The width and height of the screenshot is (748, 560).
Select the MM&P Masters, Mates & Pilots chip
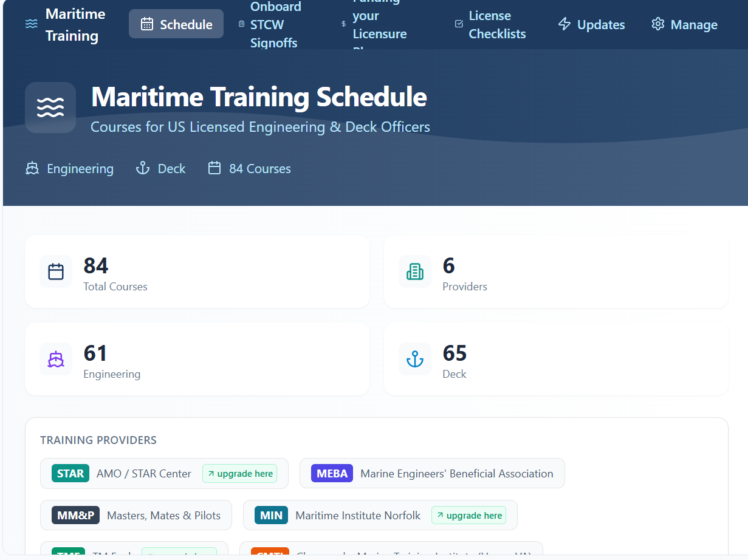(136, 515)
